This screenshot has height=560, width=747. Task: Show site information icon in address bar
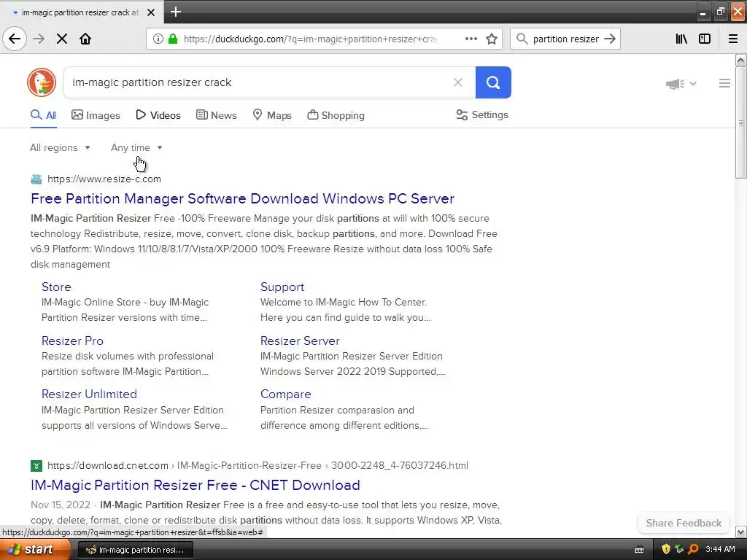click(158, 39)
